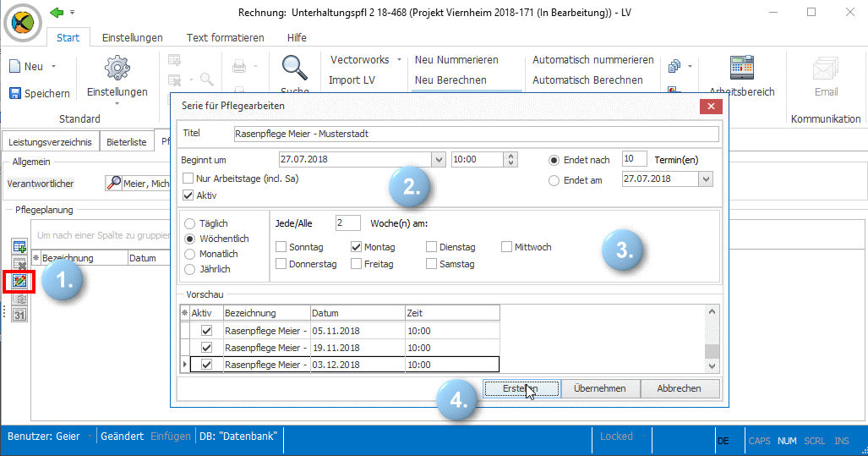Open the Beginnt um date dropdown
This screenshot has width=868, height=456.
[439, 160]
